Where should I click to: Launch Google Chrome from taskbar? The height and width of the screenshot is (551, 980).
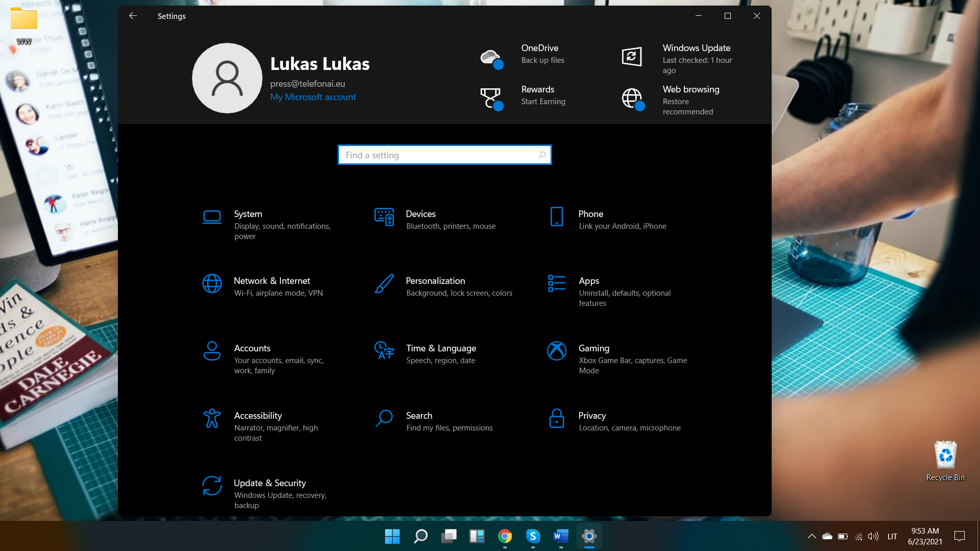(505, 536)
